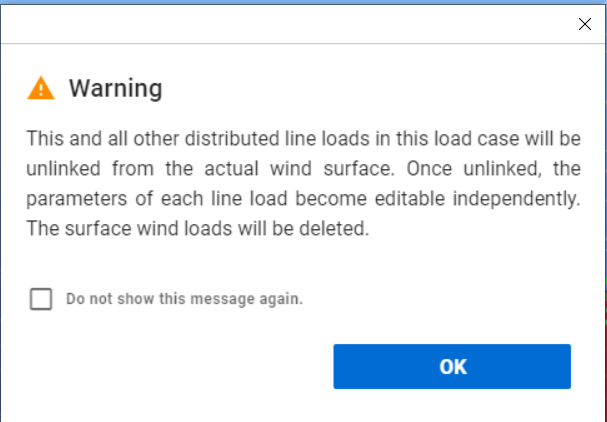607x422 pixels.
Task: Click the line starting 'This and all other'
Action: pos(304,139)
